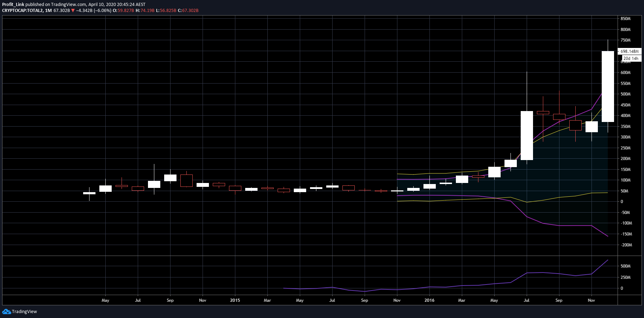Click the 800M price axis label
Image resolution: width=644 pixels, height=318 pixels.
(x=626, y=30)
